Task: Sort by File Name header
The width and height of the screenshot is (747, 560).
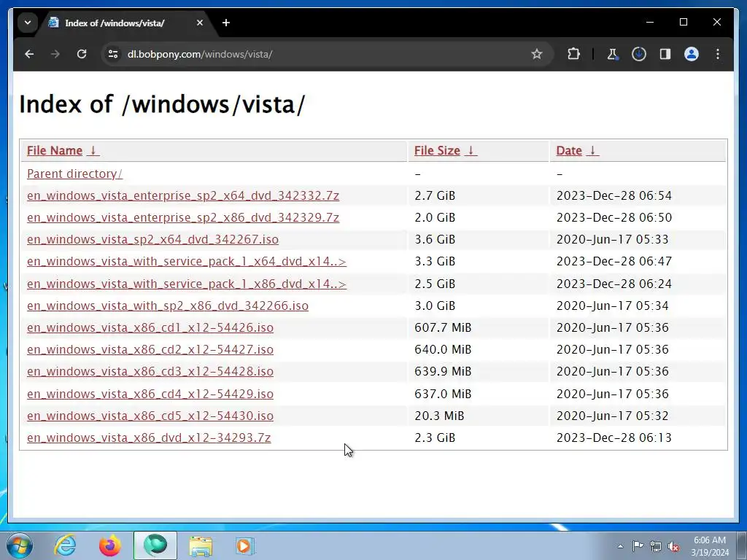Action: 54,150
